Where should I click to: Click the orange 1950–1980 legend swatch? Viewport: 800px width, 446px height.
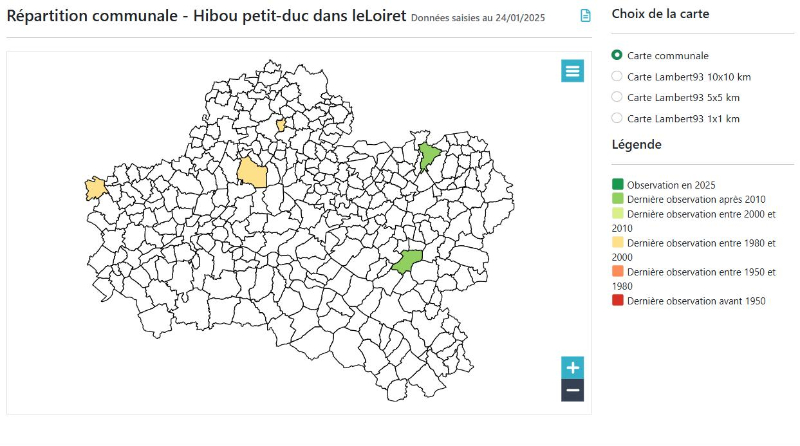(x=618, y=271)
